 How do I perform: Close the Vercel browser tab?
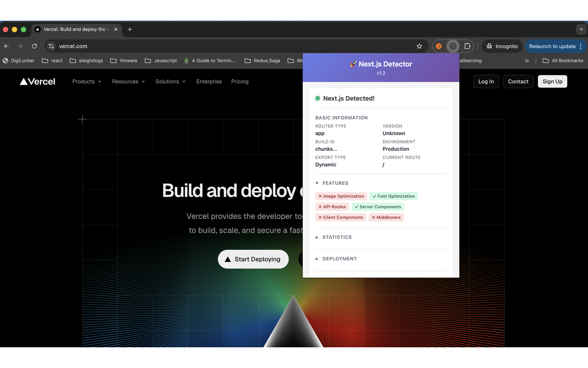(116, 29)
